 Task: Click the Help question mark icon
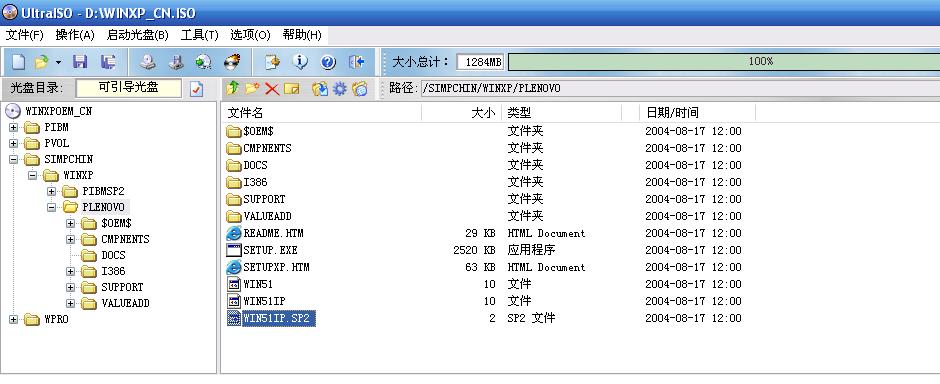click(x=328, y=62)
